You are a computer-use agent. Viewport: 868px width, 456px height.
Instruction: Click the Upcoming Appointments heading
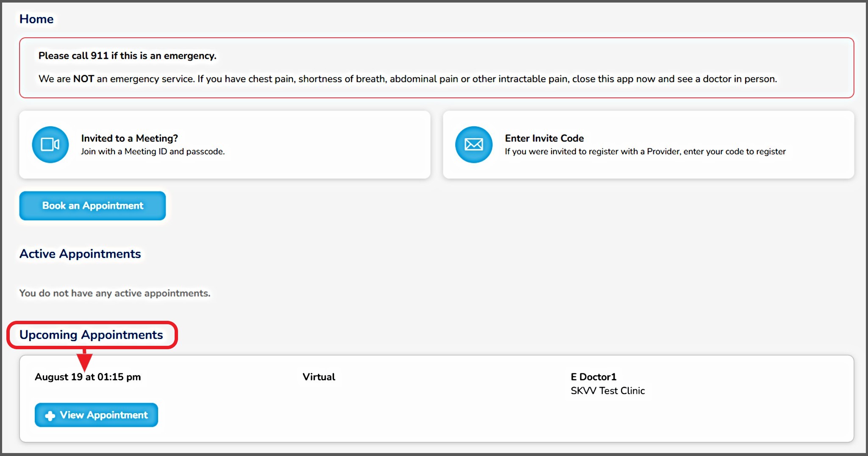pos(91,335)
